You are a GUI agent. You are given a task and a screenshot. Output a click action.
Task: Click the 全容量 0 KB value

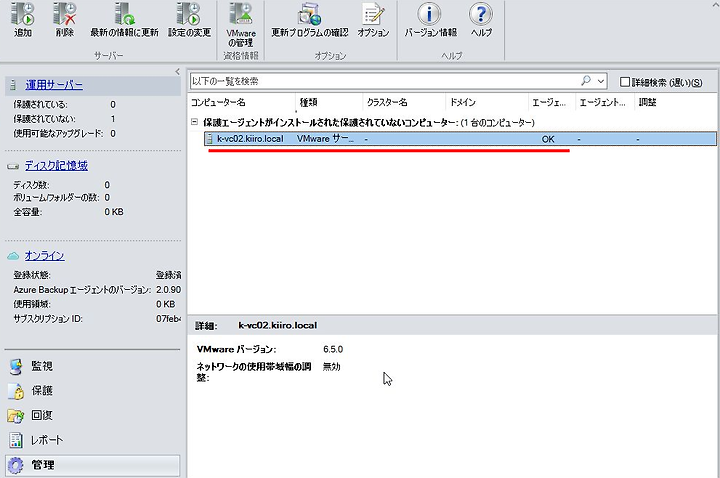[x=114, y=212]
